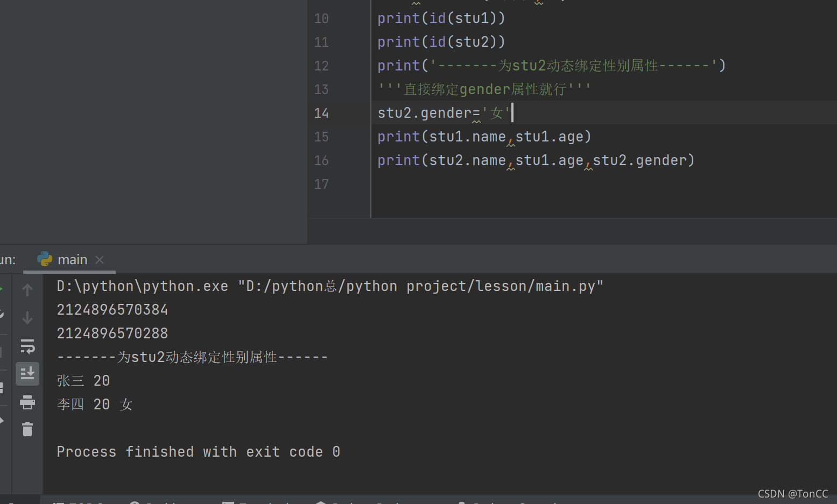Close the main run tab

100,260
